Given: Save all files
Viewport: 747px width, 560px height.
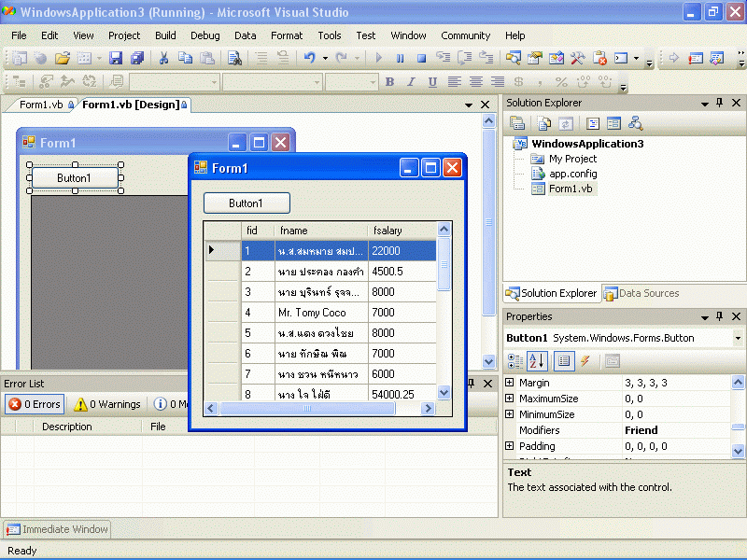Looking at the screenshot, I should (137, 58).
